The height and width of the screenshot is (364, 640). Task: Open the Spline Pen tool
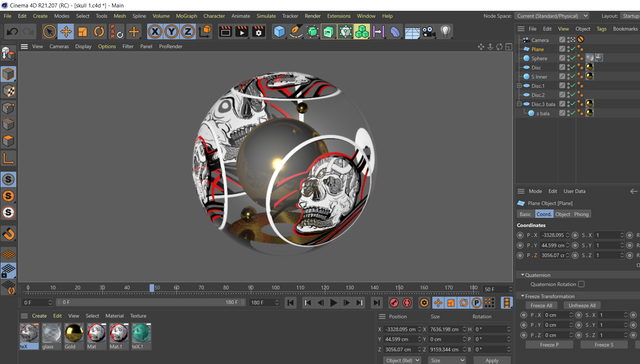tap(296, 31)
